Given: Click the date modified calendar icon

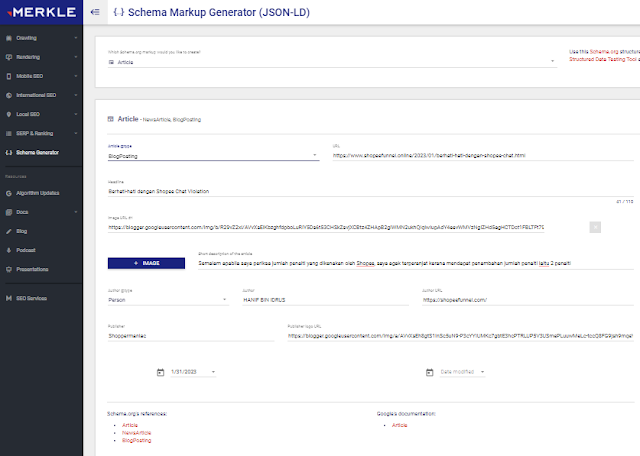Looking at the screenshot, I should [x=429, y=372].
